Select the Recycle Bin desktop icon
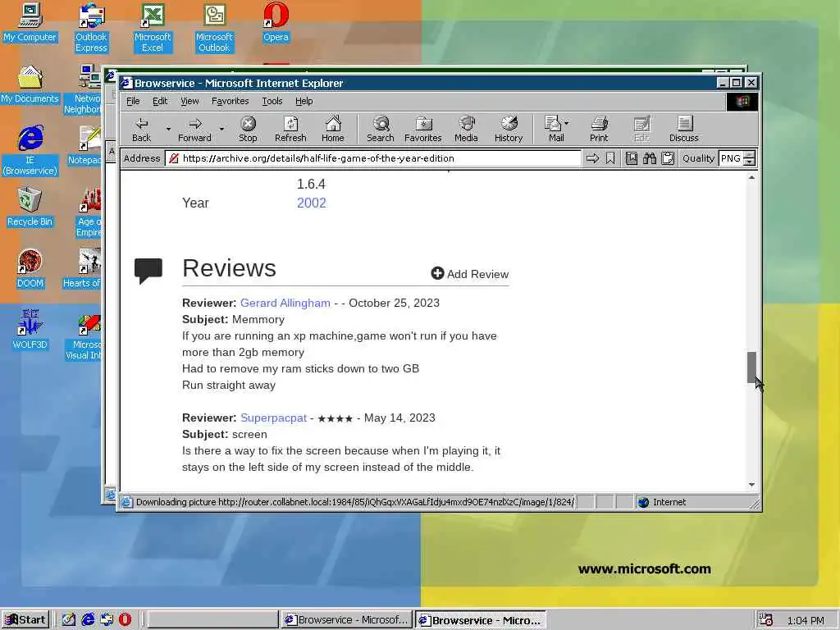The height and width of the screenshot is (630, 840). (30, 208)
